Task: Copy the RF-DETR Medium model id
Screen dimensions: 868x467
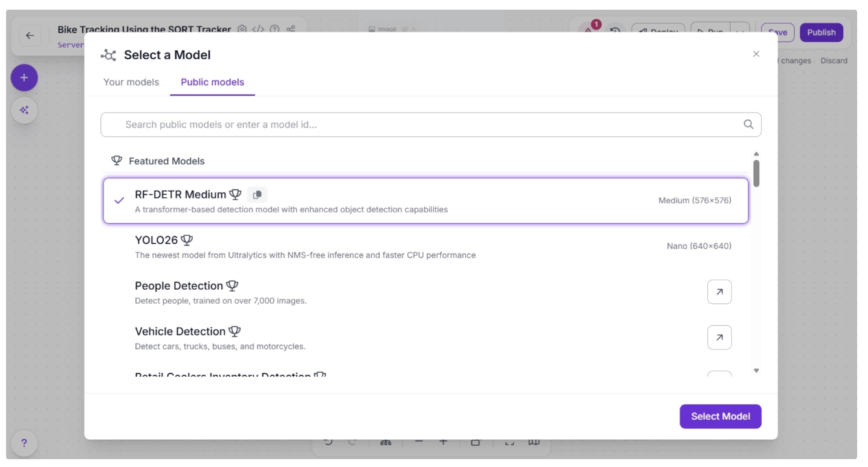Action: [x=257, y=195]
